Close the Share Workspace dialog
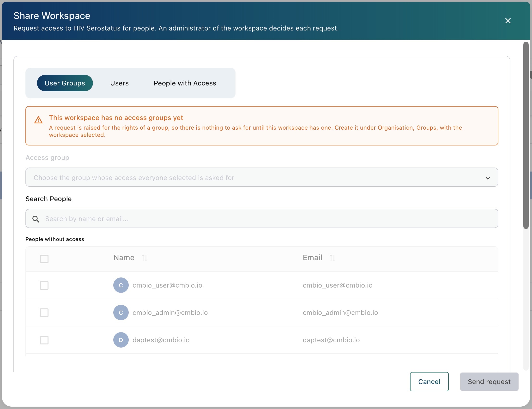This screenshot has width=532, height=409. point(508,21)
